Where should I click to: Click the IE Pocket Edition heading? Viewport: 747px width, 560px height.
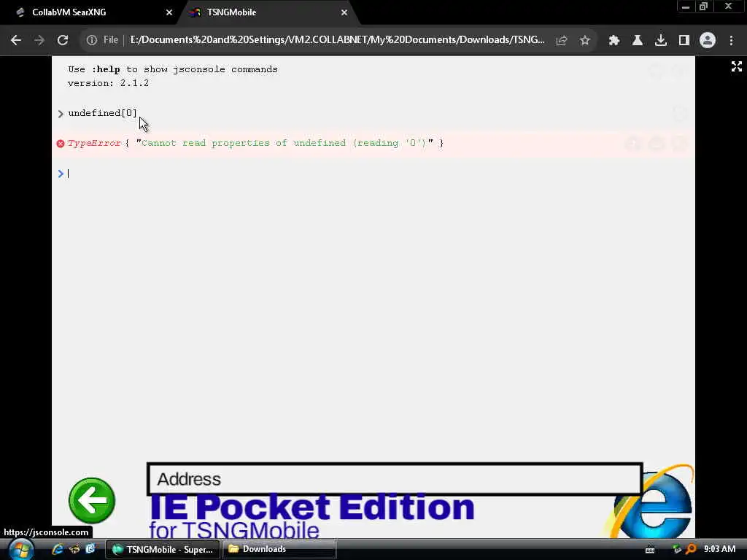[312, 507]
